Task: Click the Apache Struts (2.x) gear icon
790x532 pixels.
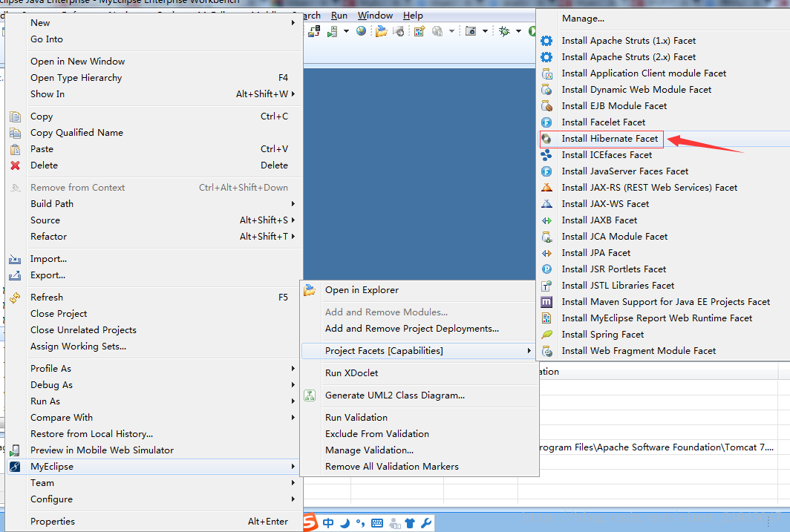Action: pyautogui.click(x=546, y=57)
